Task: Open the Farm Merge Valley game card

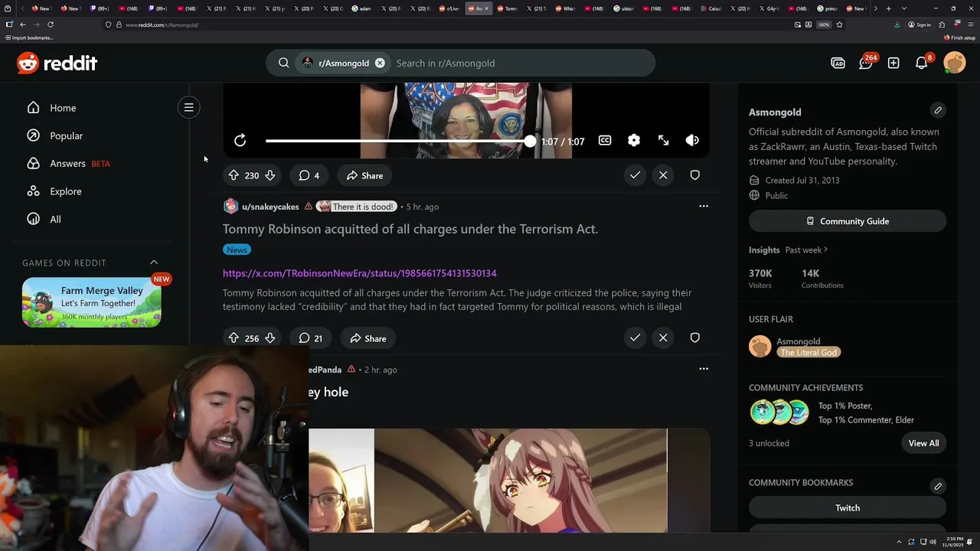Action: pyautogui.click(x=92, y=302)
